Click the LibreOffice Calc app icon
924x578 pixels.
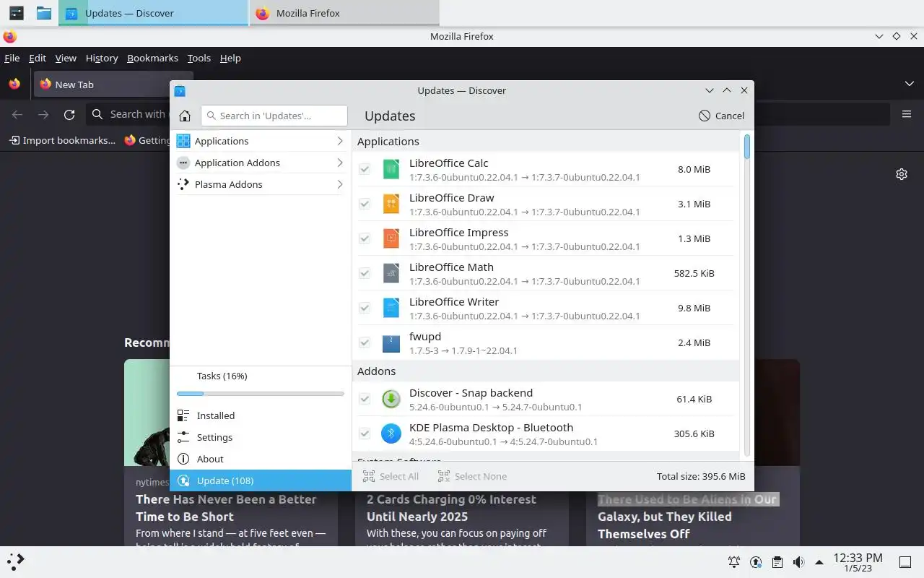[x=391, y=169]
